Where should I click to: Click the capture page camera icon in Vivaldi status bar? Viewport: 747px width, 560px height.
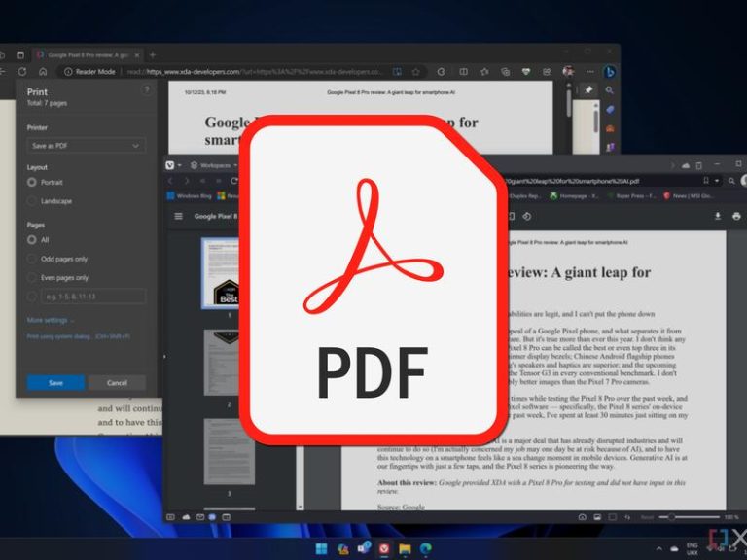coord(582,517)
